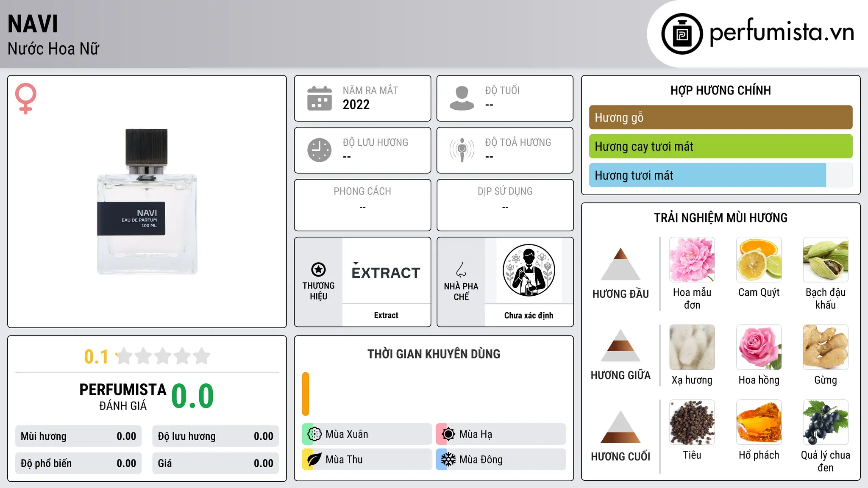Click the calendar icon beside Năm ra mắt

320,98
